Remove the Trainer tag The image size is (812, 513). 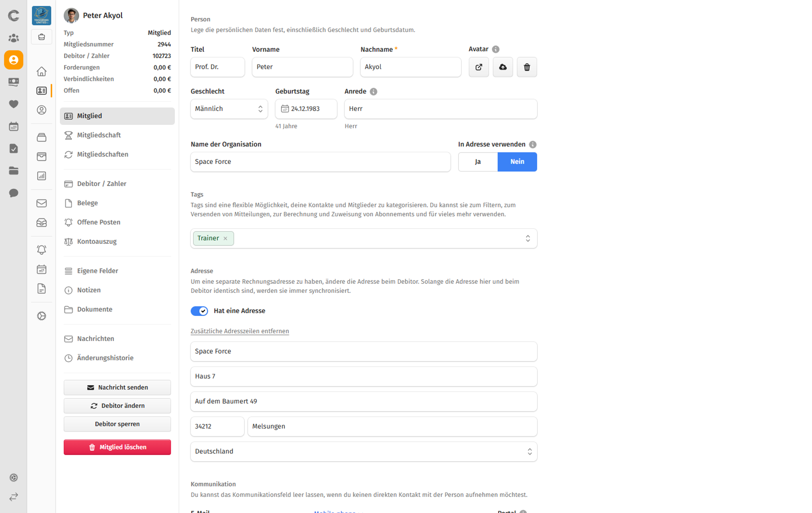click(x=226, y=239)
